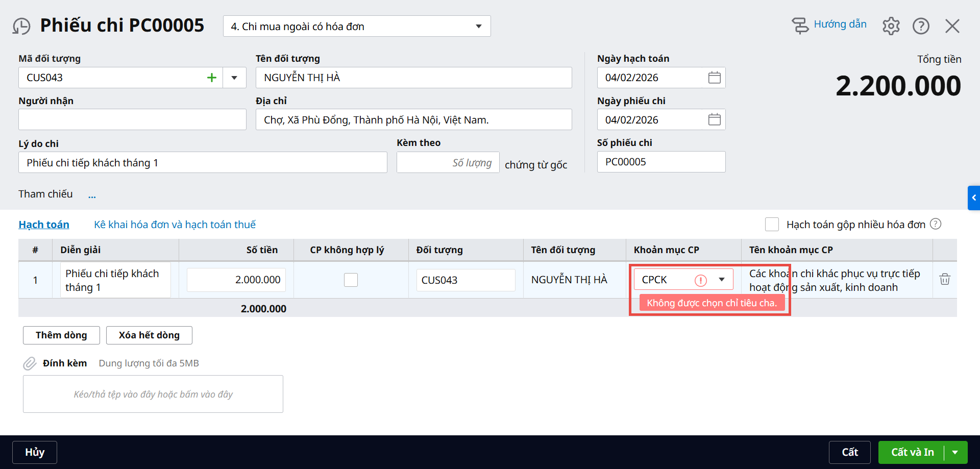Image resolution: width=980 pixels, height=469 pixels.
Task: Open calendar for Ngày phiếu chi
Action: [x=714, y=120]
